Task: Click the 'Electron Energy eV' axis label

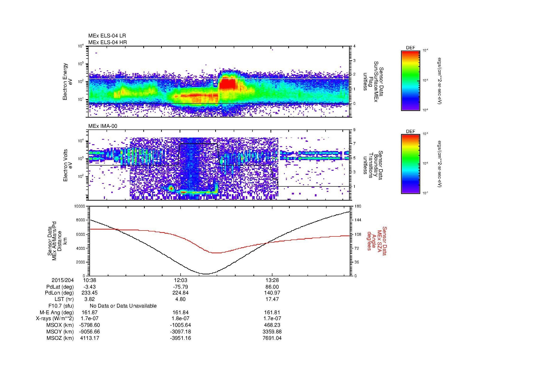Action: [x=68, y=82]
